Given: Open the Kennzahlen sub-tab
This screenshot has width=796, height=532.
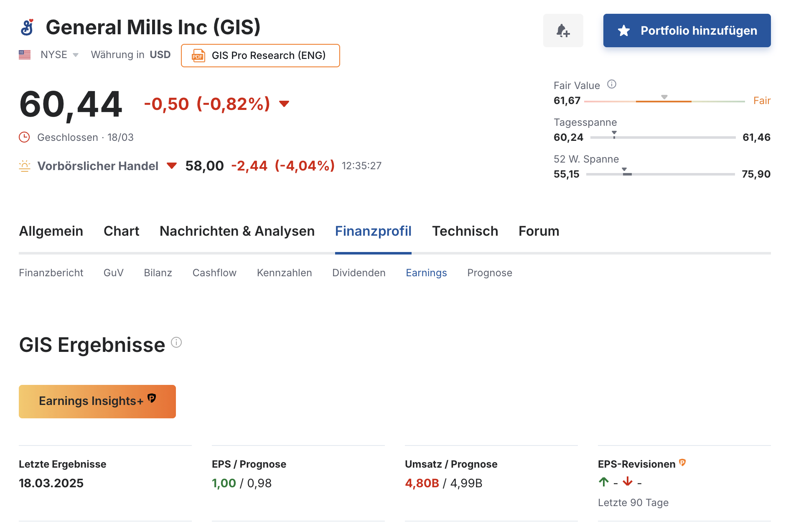Looking at the screenshot, I should pyautogui.click(x=284, y=273).
